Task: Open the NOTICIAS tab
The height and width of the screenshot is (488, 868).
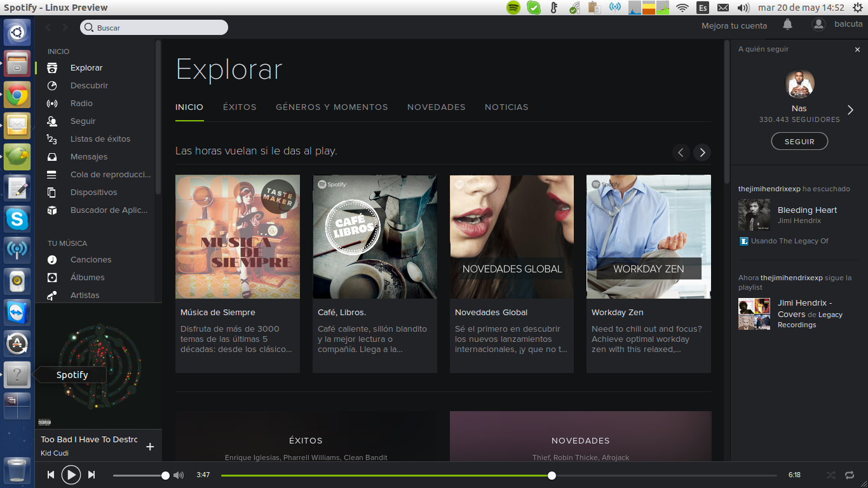Action: (x=506, y=107)
